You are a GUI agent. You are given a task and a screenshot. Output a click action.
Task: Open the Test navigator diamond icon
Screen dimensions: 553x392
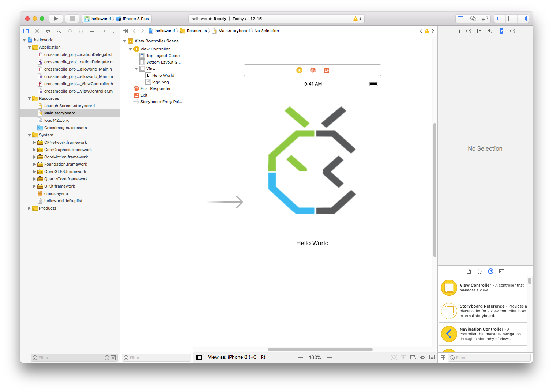(x=81, y=31)
